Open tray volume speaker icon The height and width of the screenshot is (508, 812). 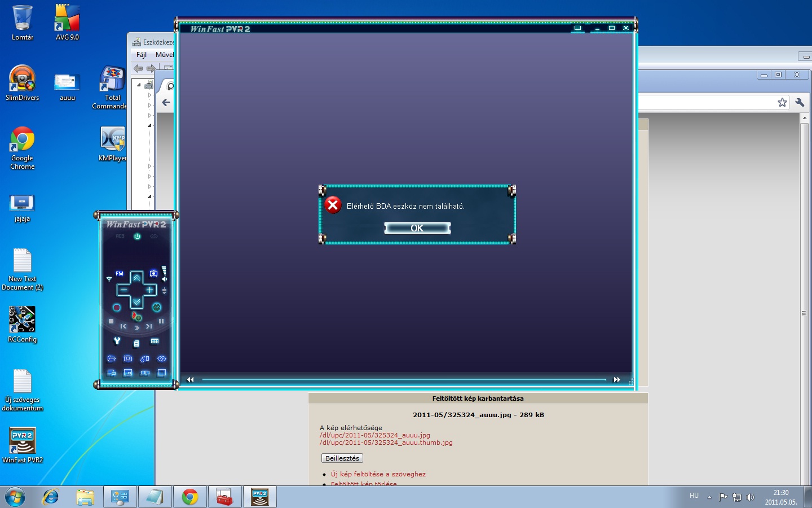pos(750,497)
